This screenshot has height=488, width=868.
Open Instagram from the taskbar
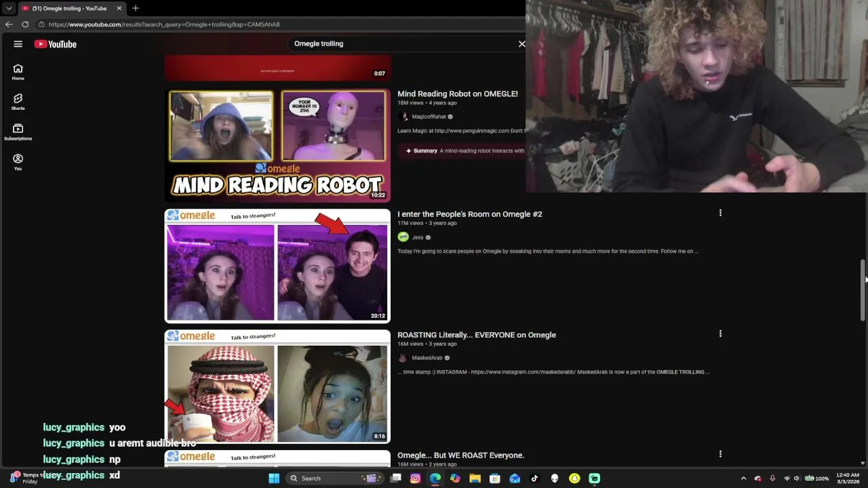point(416,479)
